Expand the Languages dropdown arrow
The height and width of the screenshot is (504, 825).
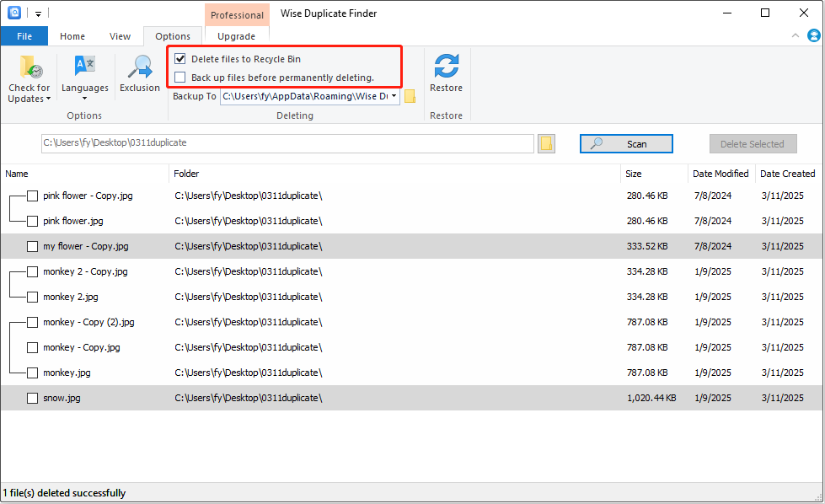point(85,99)
